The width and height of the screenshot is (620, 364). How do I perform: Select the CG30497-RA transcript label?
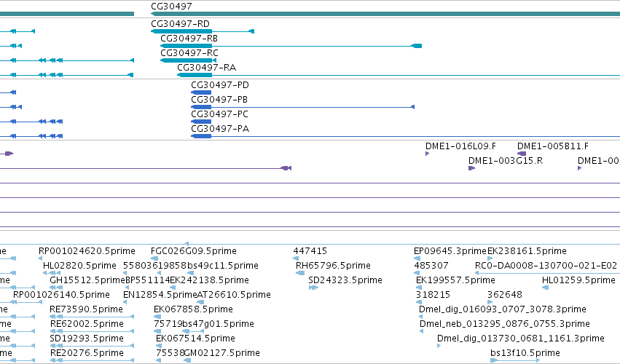point(206,68)
